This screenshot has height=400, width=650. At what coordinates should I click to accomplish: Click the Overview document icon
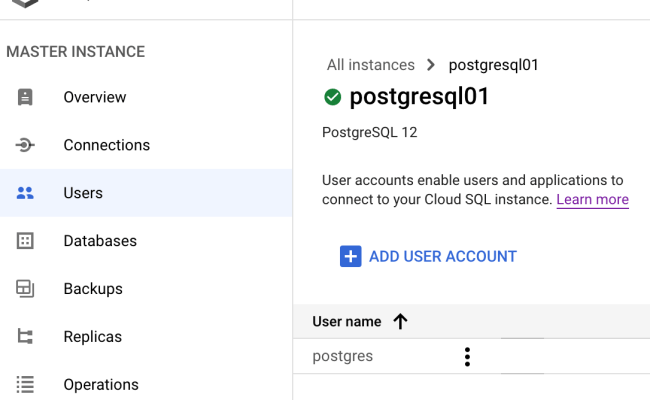[25, 97]
